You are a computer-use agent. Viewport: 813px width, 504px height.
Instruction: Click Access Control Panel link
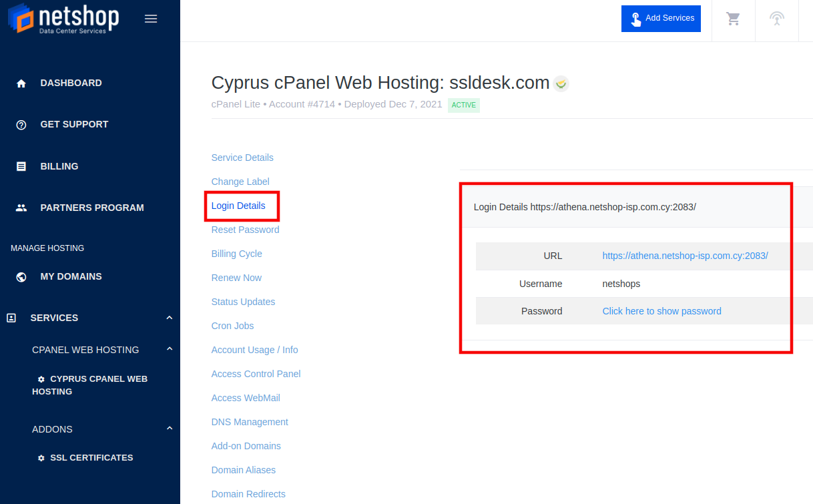[256, 374]
